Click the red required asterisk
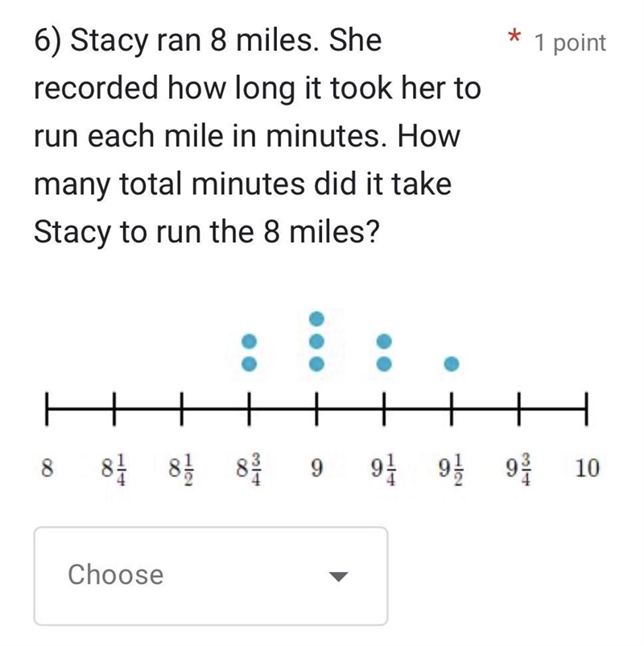644x646 pixels. [x=514, y=36]
